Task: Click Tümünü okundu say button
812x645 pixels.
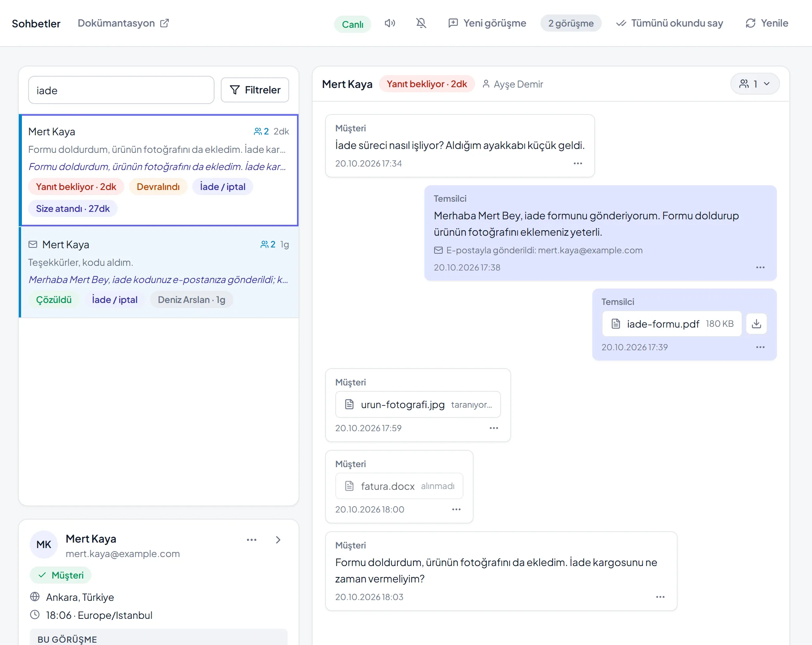Action: point(669,23)
